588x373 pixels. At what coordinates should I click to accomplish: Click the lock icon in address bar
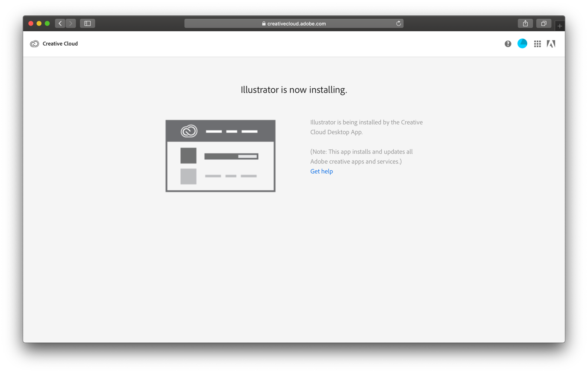264,23
